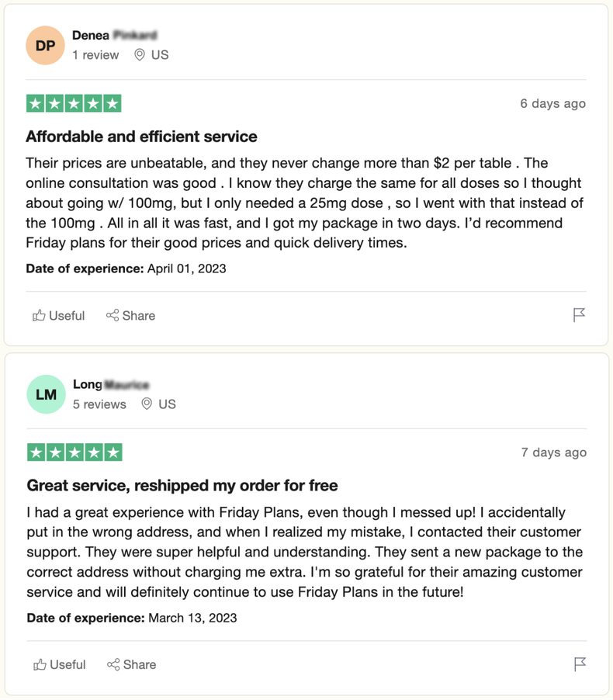Mark Long's review as Useful
Screen dimensions: 613x700
point(58,664)
